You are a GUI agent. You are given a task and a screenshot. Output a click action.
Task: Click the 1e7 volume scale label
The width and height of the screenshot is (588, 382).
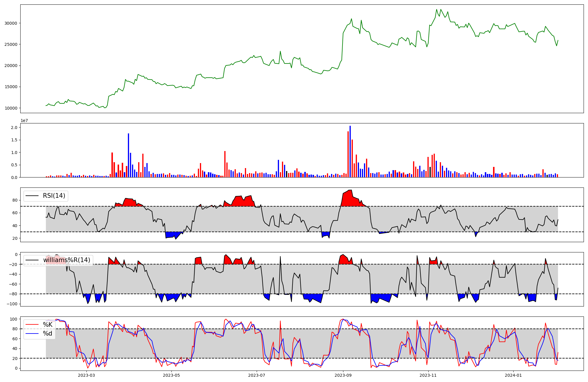pyautogui.click(x=24, y=120)
